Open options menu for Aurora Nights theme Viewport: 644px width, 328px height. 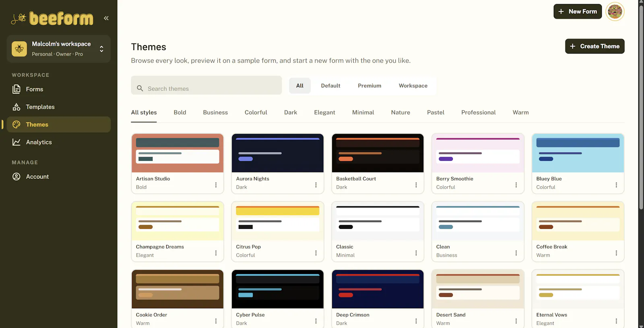[x=316, y=185]
